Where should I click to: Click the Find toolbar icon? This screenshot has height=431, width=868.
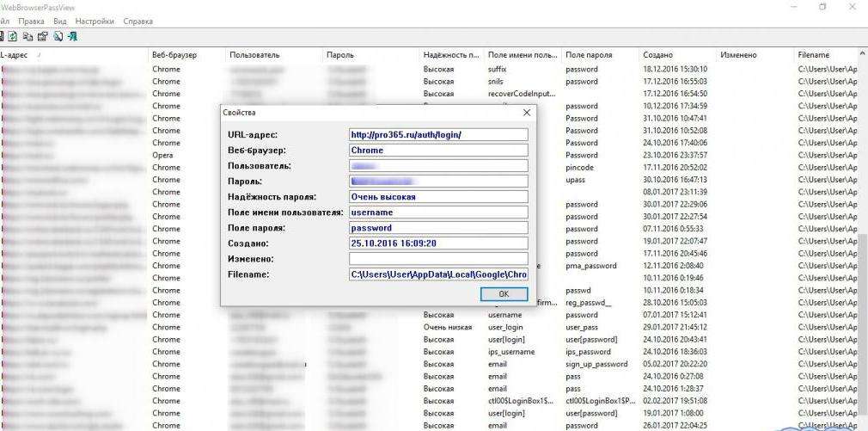pyautogui.click(x=57, y=36)
